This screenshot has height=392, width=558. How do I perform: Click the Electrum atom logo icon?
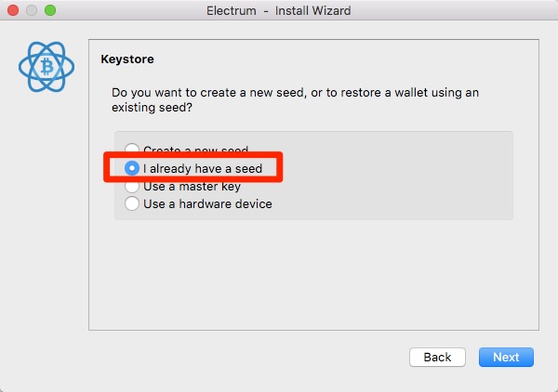[x=46, y=67]
